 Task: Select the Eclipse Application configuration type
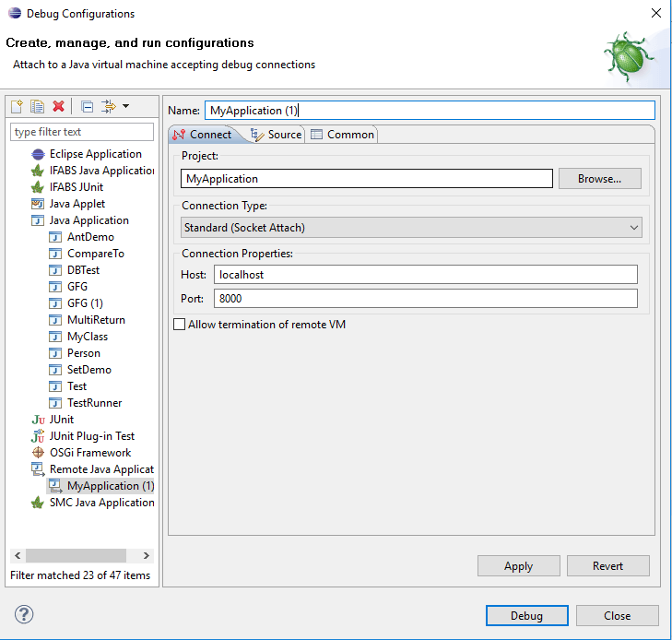click(x=95, y=154)
